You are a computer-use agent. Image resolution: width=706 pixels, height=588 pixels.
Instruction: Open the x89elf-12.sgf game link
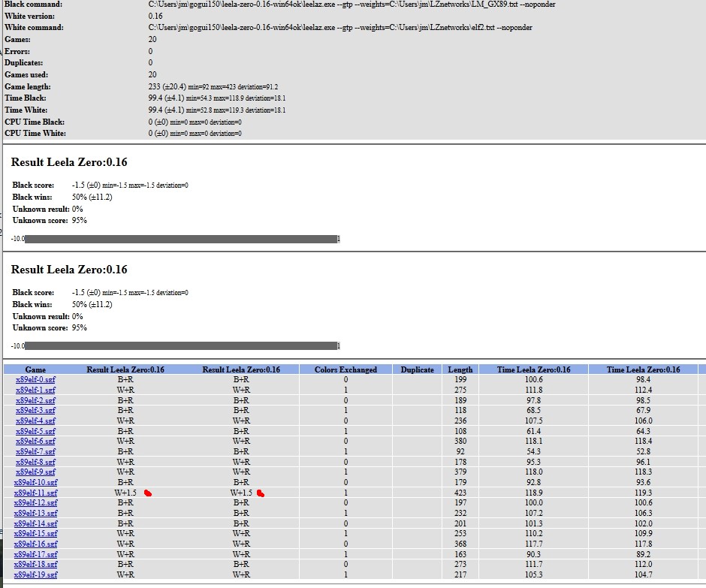(35, 502)
